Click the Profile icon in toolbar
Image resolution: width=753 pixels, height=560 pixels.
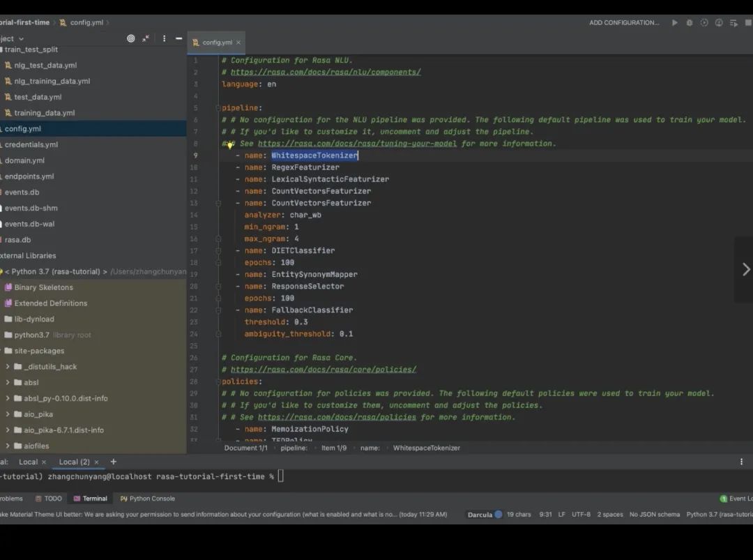click(x=719, y=22)
